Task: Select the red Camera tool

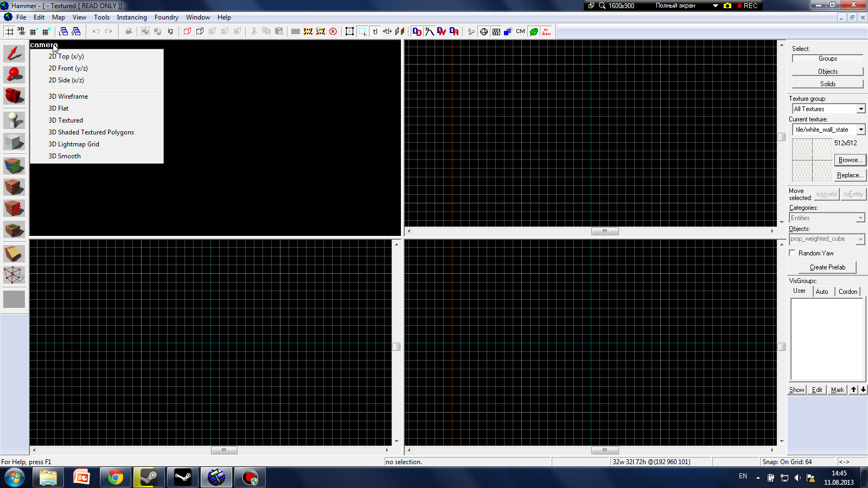Action: (x=14, y=96)
